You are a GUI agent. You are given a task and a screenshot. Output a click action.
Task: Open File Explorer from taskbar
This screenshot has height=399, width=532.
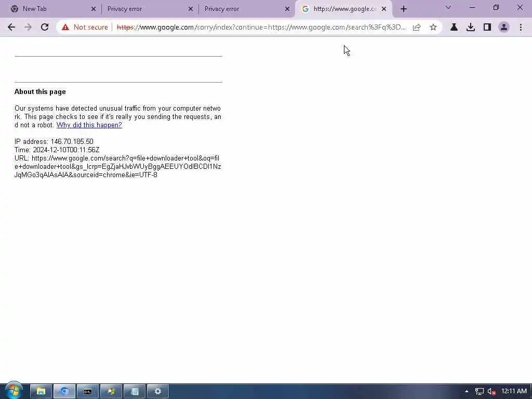(x=41, y=392)
